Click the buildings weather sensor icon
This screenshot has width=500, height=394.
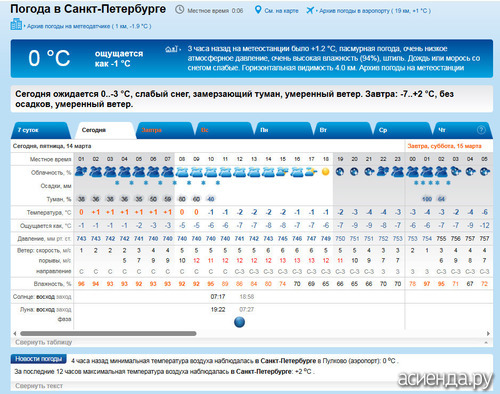pyautogui.click(x=16, y=24)
